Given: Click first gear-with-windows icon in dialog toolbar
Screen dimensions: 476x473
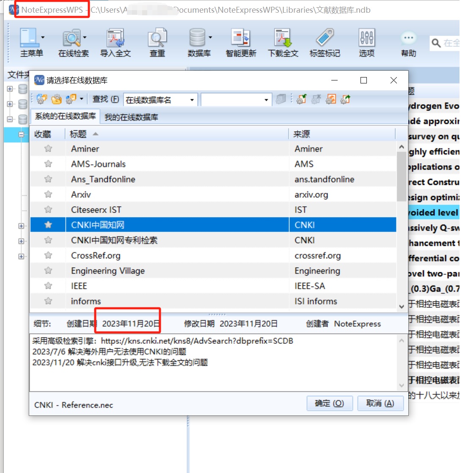Looking at the screenshot, I should [41, 99].
